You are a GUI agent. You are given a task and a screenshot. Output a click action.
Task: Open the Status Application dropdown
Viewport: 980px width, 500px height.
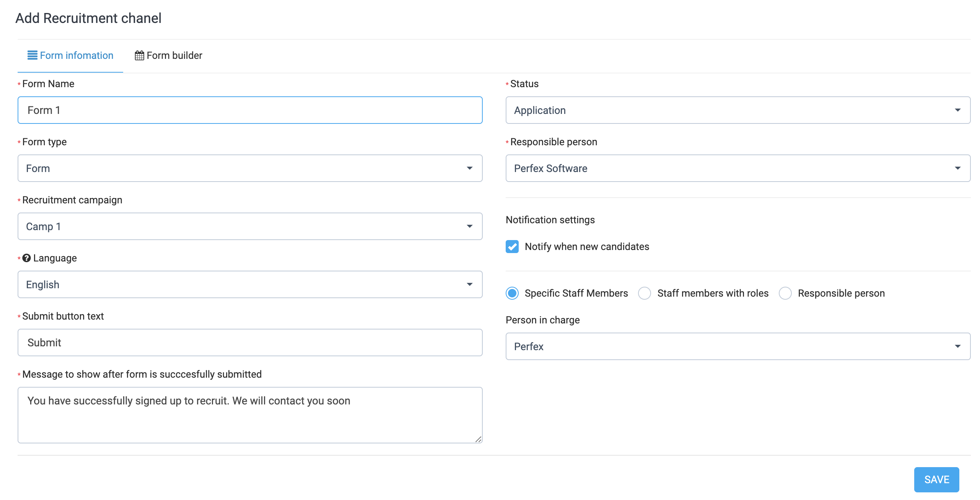point(737,110)
